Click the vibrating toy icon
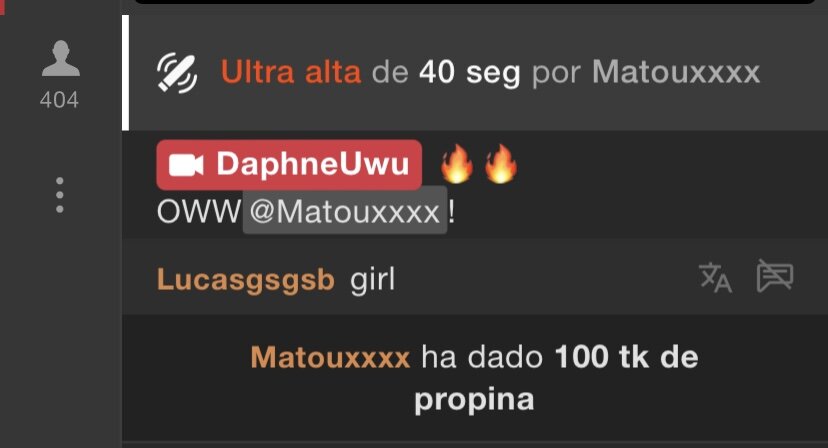Screen dimensions: 828x448 (177, 73)
